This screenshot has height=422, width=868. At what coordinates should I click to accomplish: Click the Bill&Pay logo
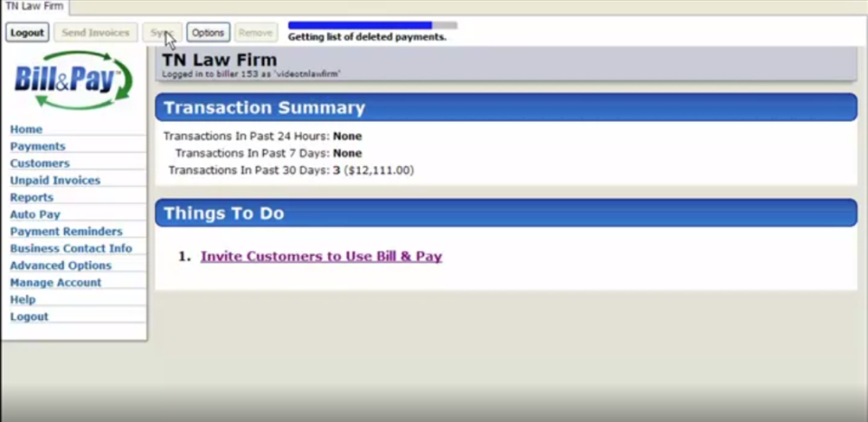tap(73, 80)
